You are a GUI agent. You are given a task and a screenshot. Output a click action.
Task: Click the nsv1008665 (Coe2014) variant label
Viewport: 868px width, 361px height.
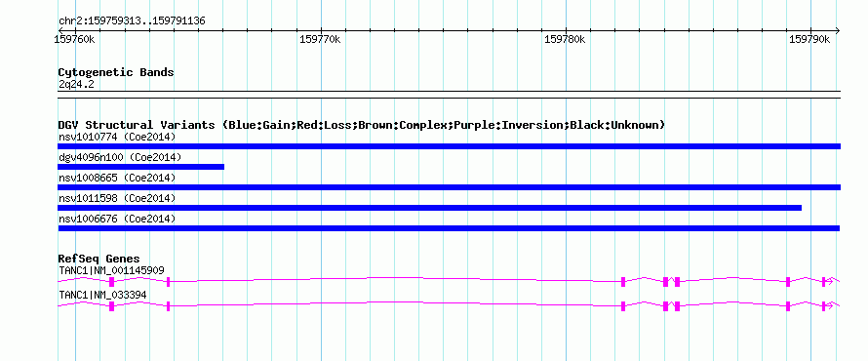coord(117,178)
